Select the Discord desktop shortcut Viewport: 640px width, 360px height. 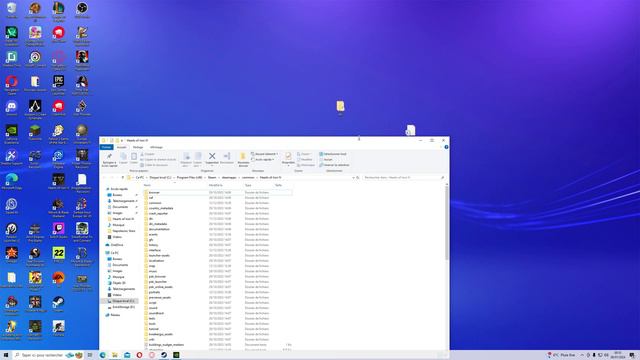(11, 108)
